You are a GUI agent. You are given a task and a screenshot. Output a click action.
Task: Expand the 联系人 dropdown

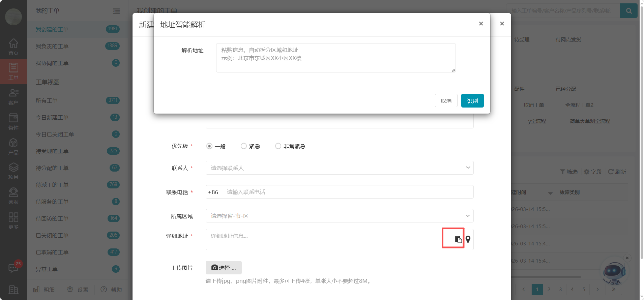point(339,168)
